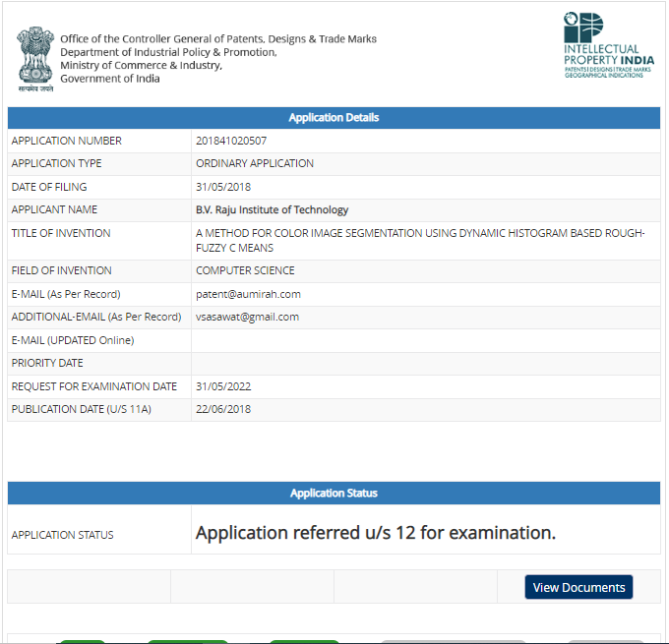Click the APPLICANT NAME label
Image resolution: width=669 pixels, height=644 pixels.
[x=54, y=209]
